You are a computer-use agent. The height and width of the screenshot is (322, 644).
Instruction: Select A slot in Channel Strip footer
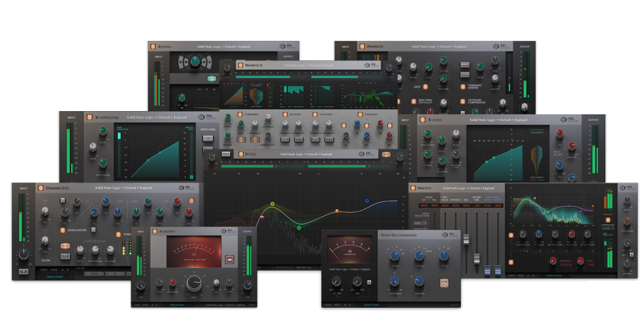tap(62, 269)
